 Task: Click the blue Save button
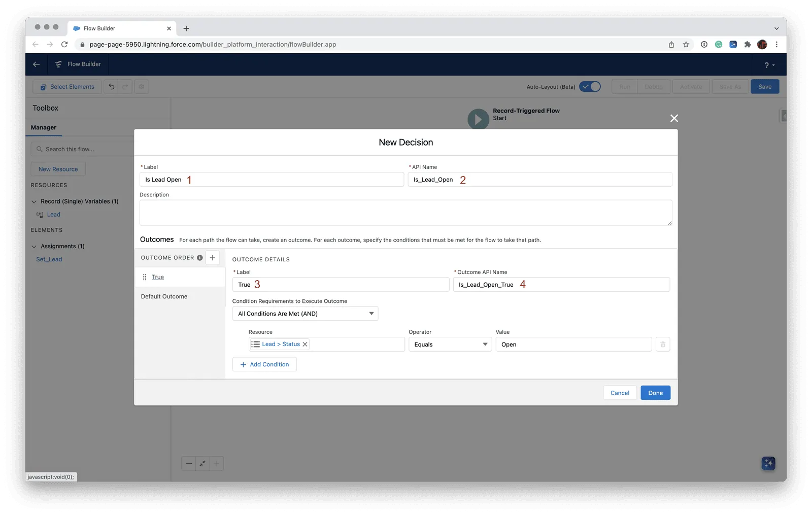tap(765, 87)
